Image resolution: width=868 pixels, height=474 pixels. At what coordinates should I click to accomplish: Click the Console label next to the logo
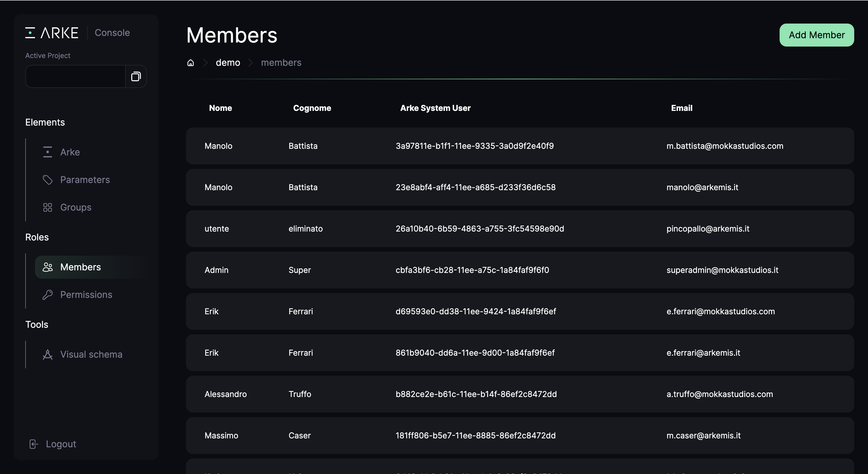pyautogui.click(x=112, y=32)
